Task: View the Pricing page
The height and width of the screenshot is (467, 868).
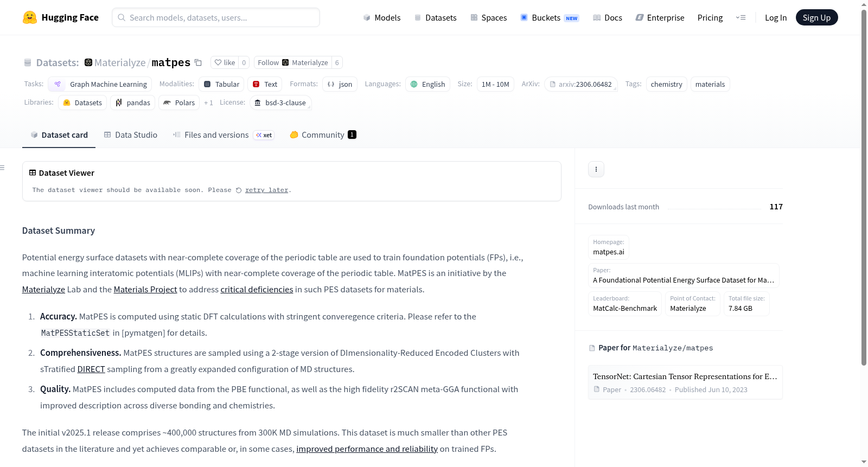Action: 710,17
